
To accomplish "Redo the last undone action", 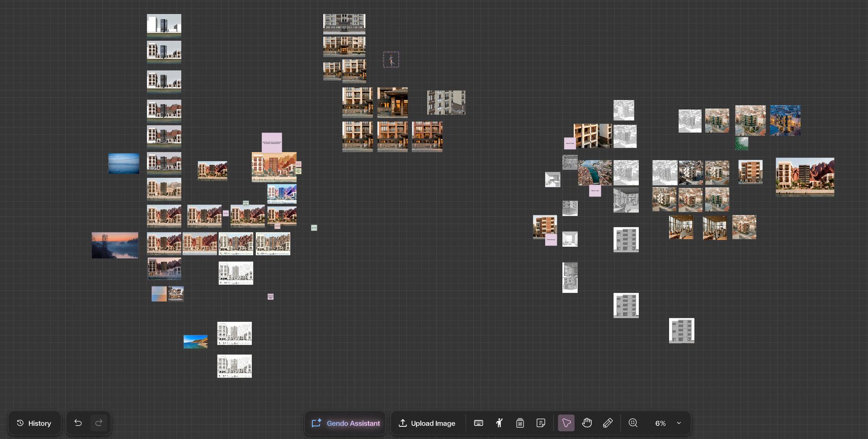I will tap(99, 423).
